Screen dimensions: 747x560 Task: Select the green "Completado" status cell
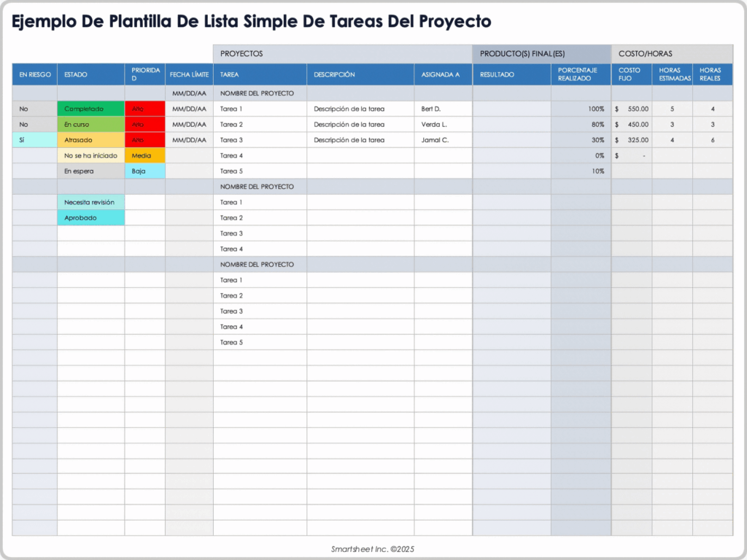(90, 109)
